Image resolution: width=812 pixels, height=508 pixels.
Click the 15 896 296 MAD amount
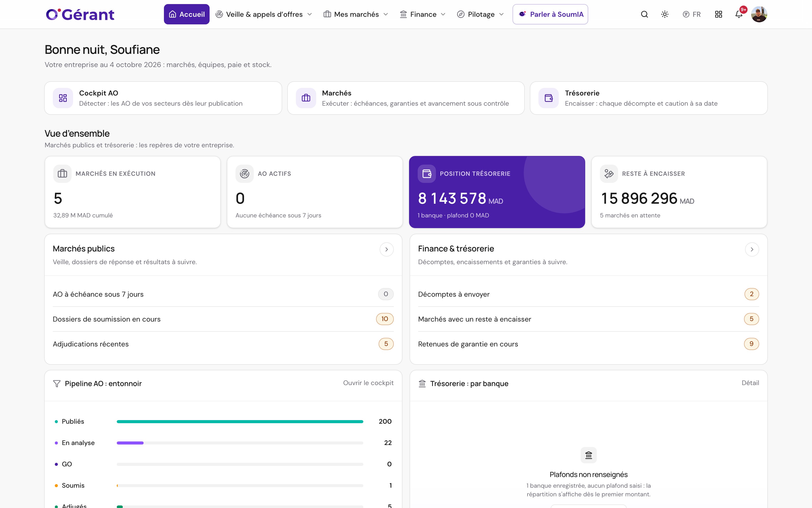(647, 199)
